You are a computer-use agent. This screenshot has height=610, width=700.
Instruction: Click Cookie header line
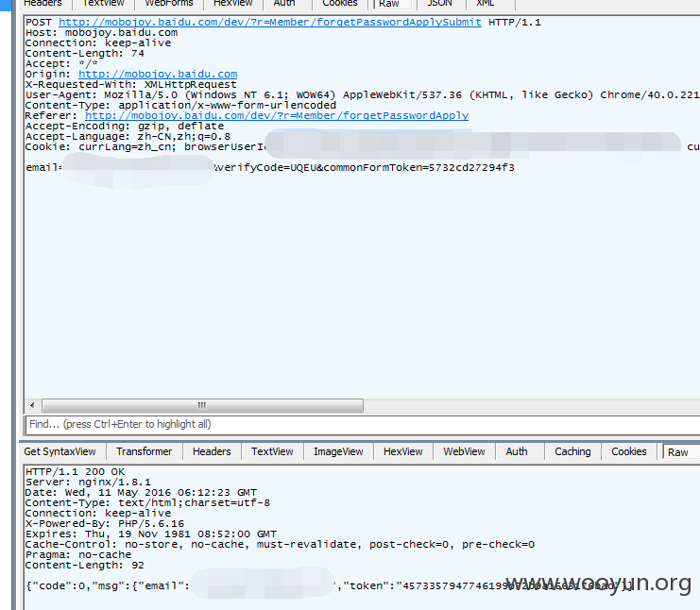pyautogui.click(x=362, y=146)
